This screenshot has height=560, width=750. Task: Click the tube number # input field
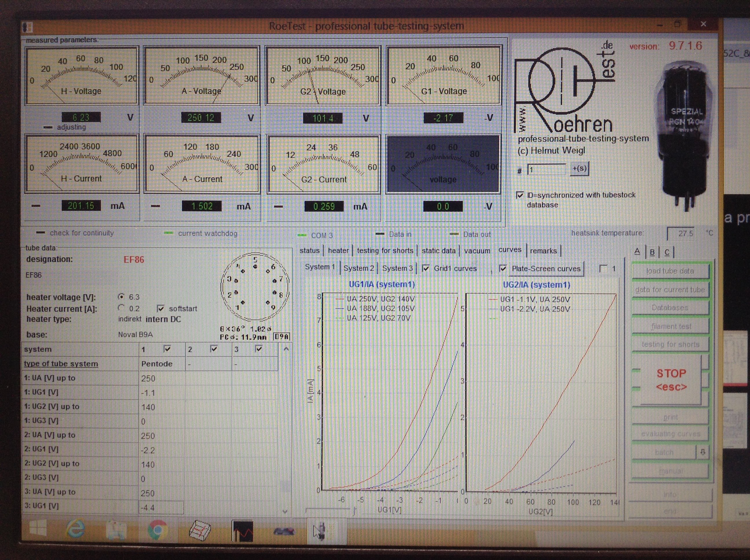pos(546,170)
